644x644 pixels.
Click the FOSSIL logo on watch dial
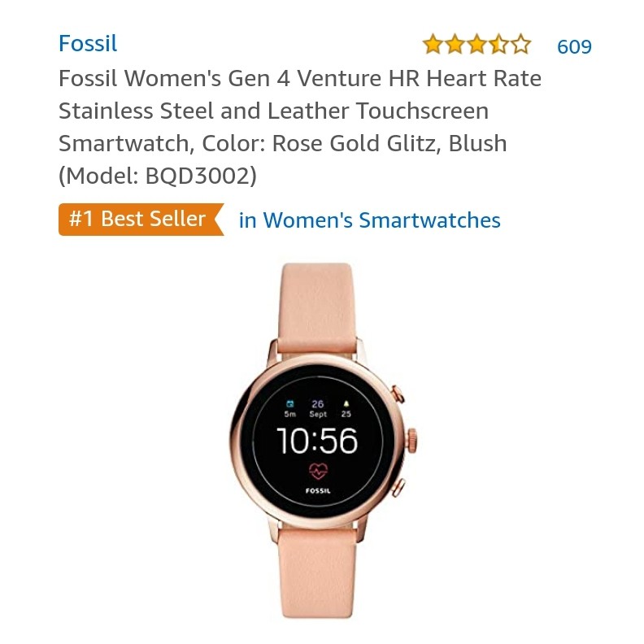(x=318, y=491)
